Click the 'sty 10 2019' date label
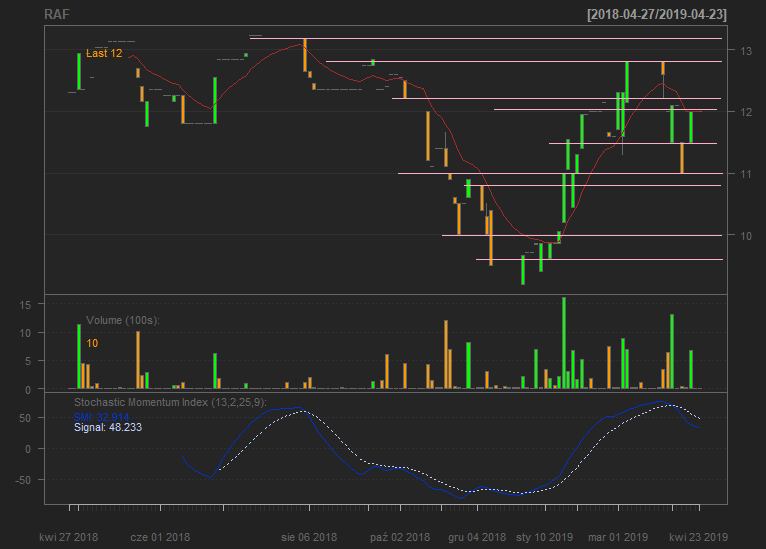The width and height of the screenshot is (766, 549). point(545,537)
